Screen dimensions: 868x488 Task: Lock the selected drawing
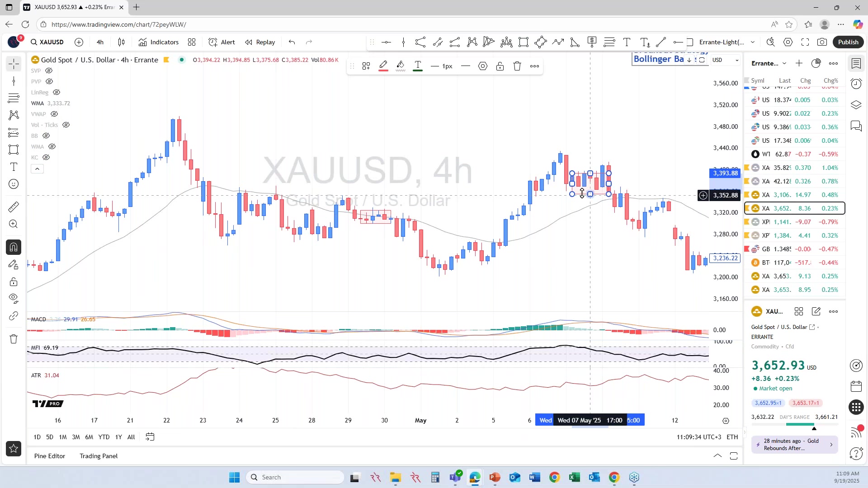[500, 66]
